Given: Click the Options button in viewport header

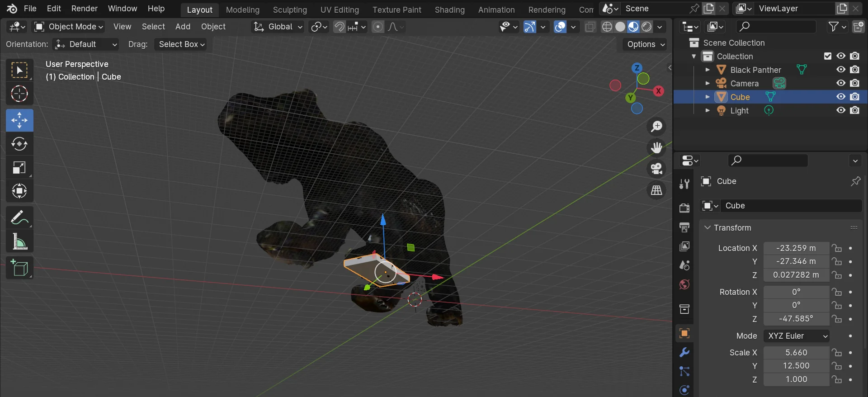Looking at the screenshot, I should pos(645,44).
